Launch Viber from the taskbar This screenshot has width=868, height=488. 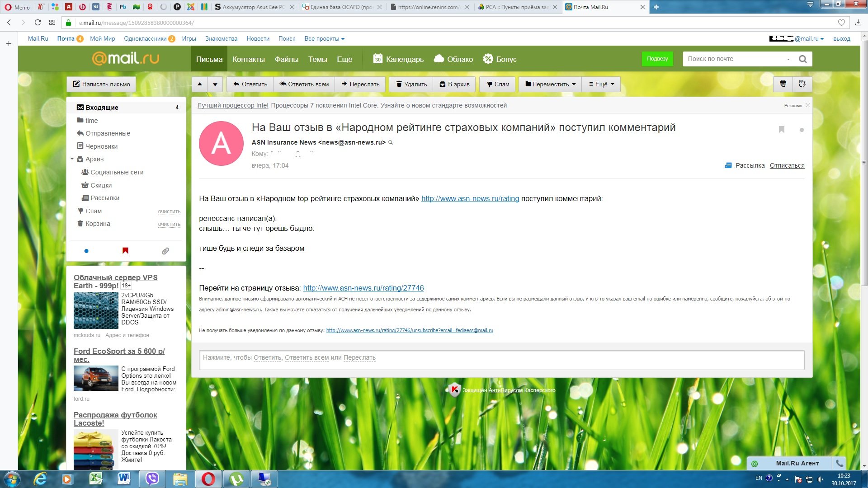click(x=152, y=479)
